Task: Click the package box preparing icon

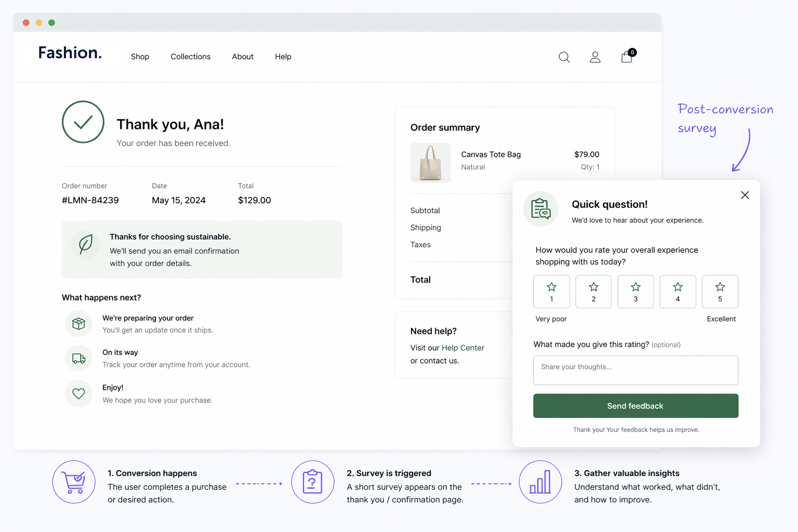Action: click(x=79, y=324)
